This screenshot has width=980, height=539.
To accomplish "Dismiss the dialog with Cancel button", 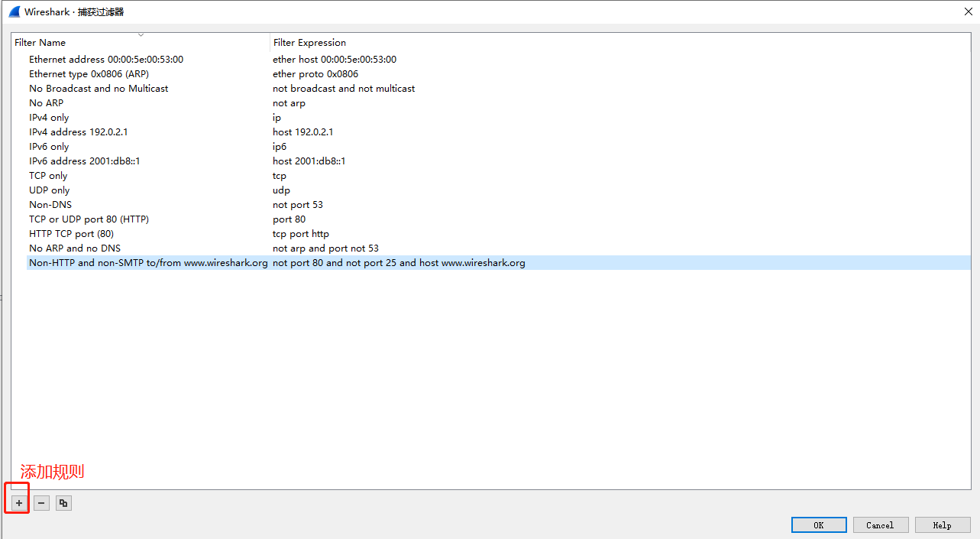I will (x=880, y=525).
